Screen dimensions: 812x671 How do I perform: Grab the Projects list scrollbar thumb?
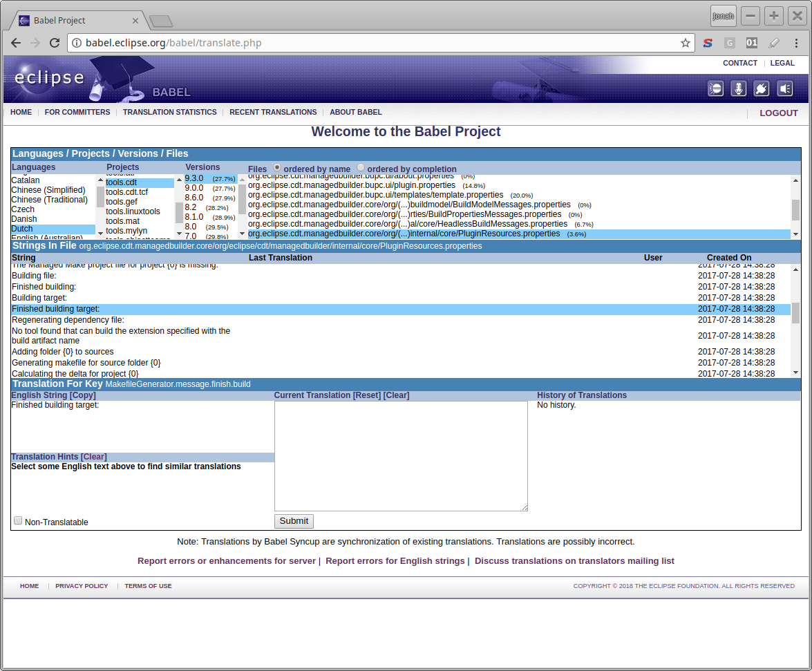tap(179, 212)
